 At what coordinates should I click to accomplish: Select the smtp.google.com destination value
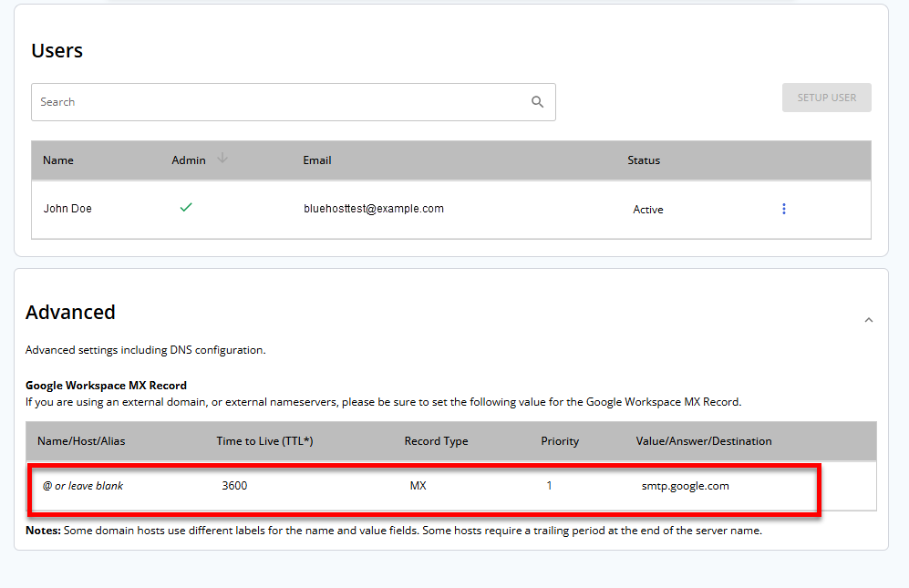click(686, 486)
